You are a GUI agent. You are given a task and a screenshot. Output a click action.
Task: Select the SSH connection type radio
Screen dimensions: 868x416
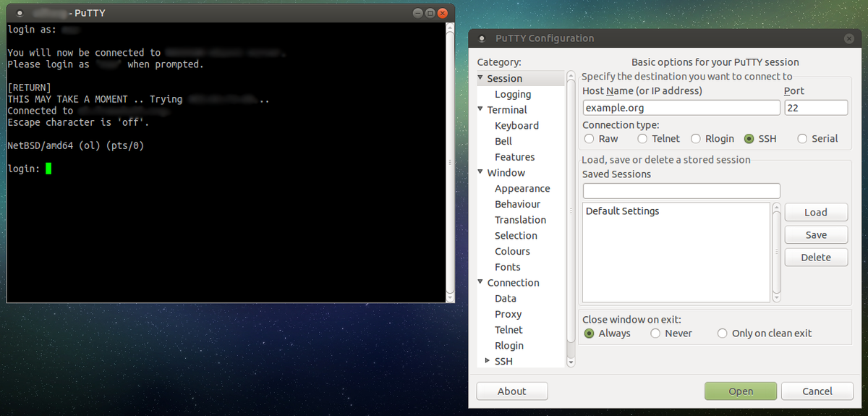pos(749,138)
